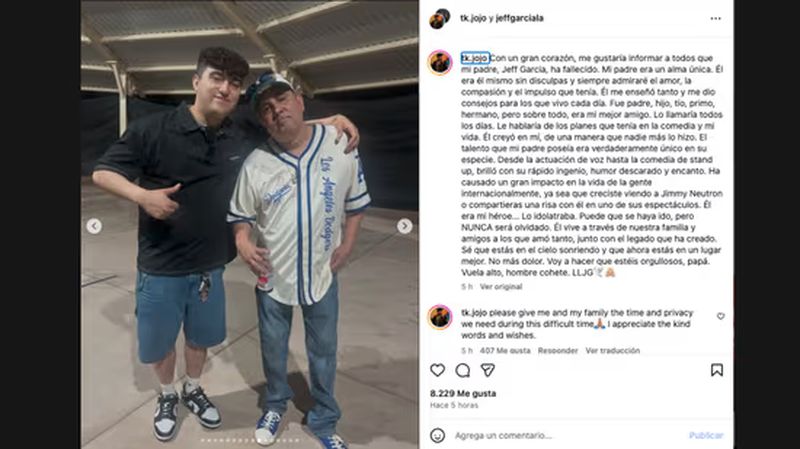Click the highlighted tk.jojo username in caption
The height and width of the screenshot is (449, 800).
(474, 58)
